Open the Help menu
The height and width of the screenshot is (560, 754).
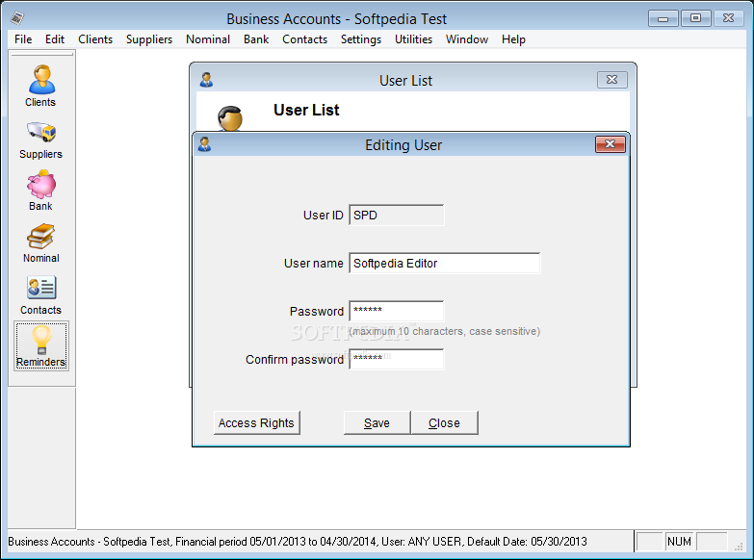pyautogui.click(x=513, y=39)
